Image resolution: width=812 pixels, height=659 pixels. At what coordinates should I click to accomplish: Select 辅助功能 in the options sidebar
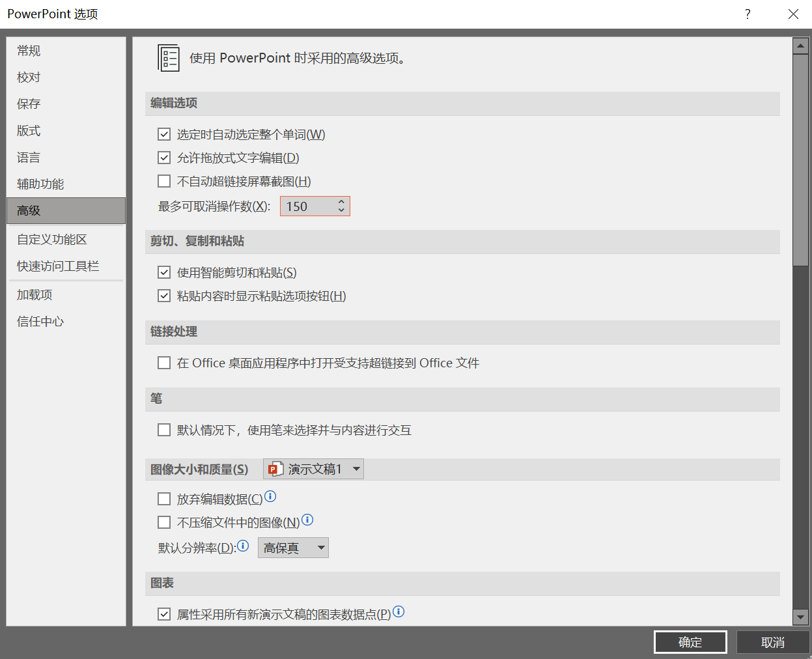click(x=66, y=184)
